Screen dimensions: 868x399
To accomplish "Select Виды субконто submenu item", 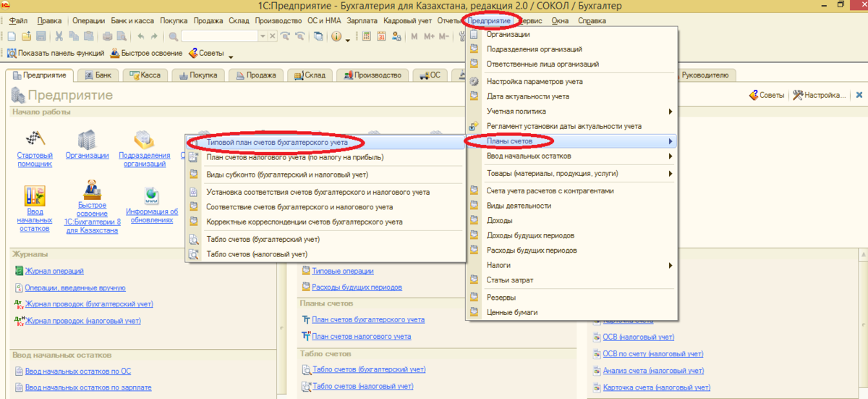I will [325, 175].
